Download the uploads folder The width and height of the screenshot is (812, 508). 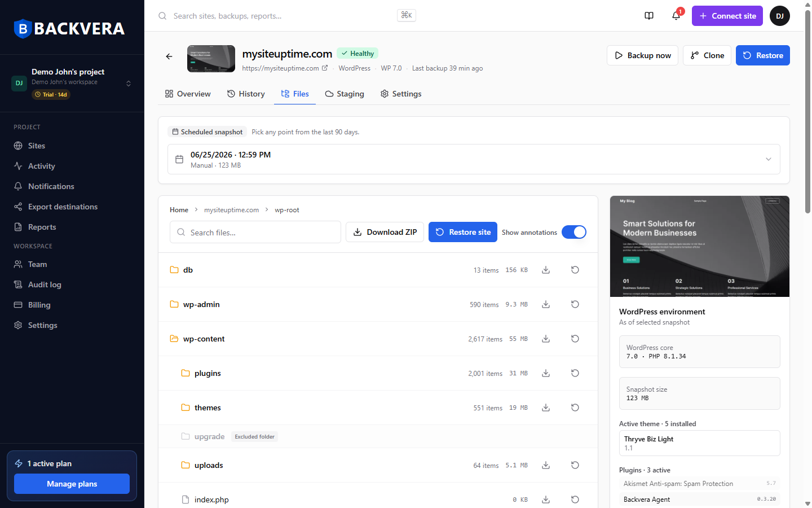coord(546,465)
